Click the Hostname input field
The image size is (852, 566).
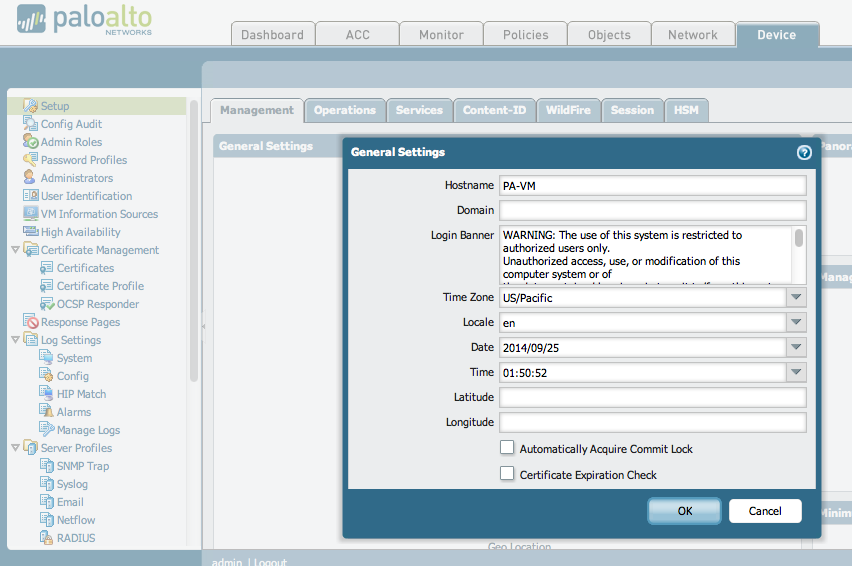tap(652, 185)
